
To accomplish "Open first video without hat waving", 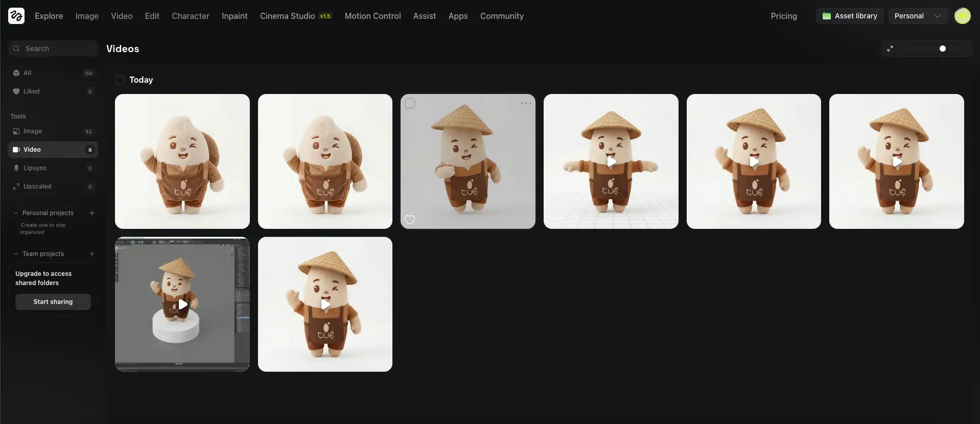I will click(182, 161).
